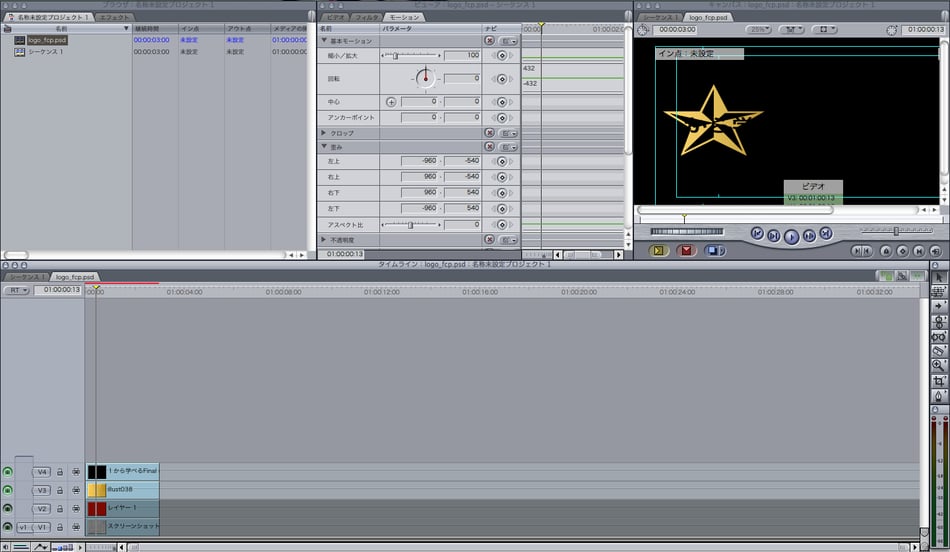This screenshot has width=950, height=552.
Task: Toggle Auto Select on track V3
Action: 76,490
